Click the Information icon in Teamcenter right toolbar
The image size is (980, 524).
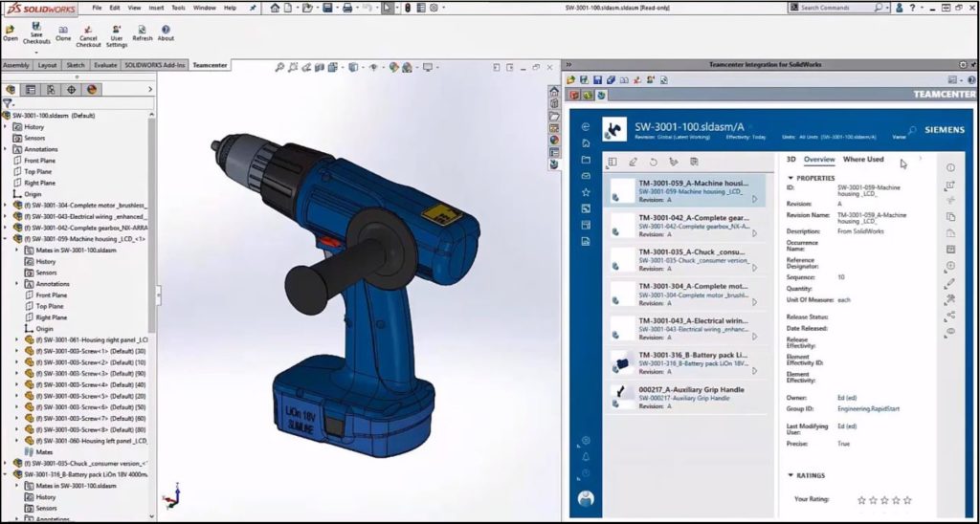point(950,168)
